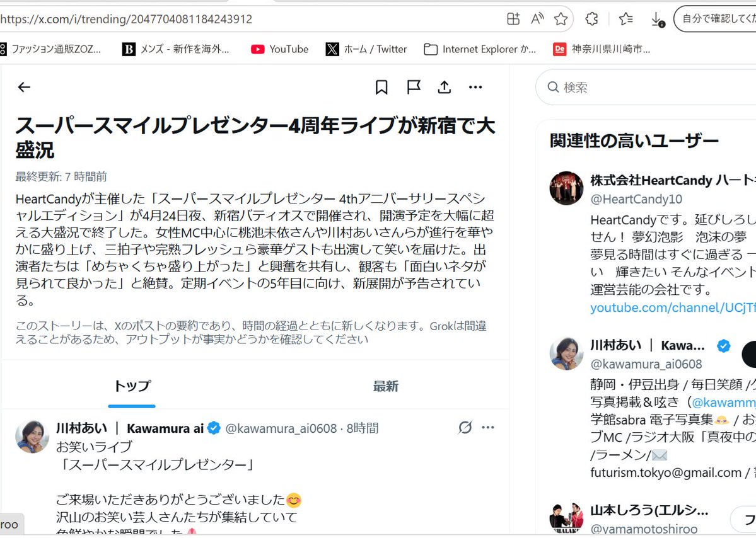Screen dimensions: 756x538
Task: Report the story using the flag icon
Action: (x=413, y=88)
